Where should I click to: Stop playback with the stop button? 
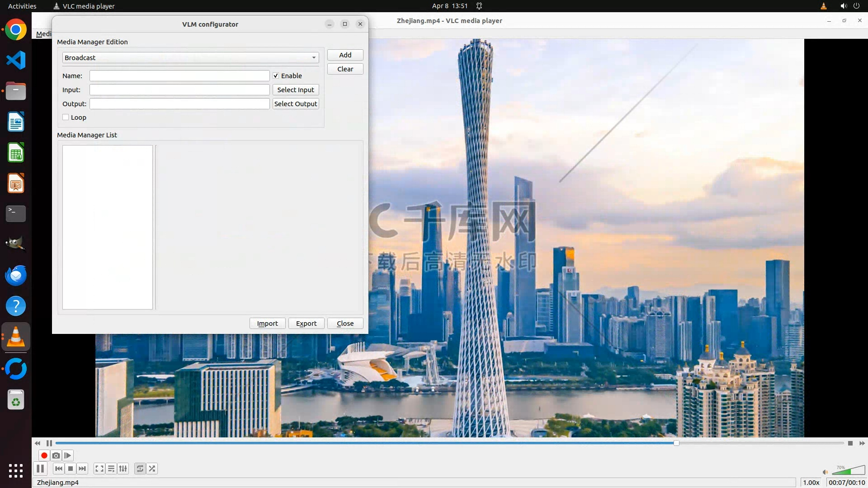(71, 469)
